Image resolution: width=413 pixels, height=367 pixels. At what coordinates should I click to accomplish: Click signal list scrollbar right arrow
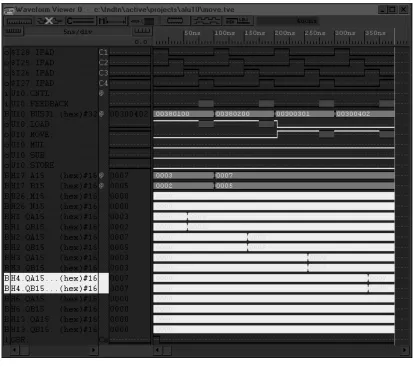[x=94, y=350]
